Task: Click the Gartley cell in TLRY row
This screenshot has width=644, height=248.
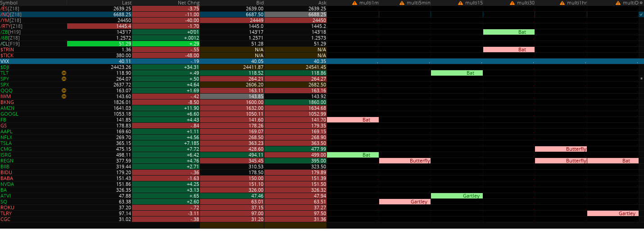Action: coord(613,213)
